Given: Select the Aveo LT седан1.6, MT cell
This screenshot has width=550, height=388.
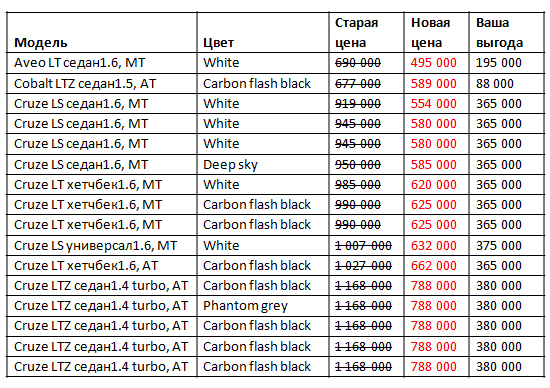Looking at the screenshot, I should [79, 63].
